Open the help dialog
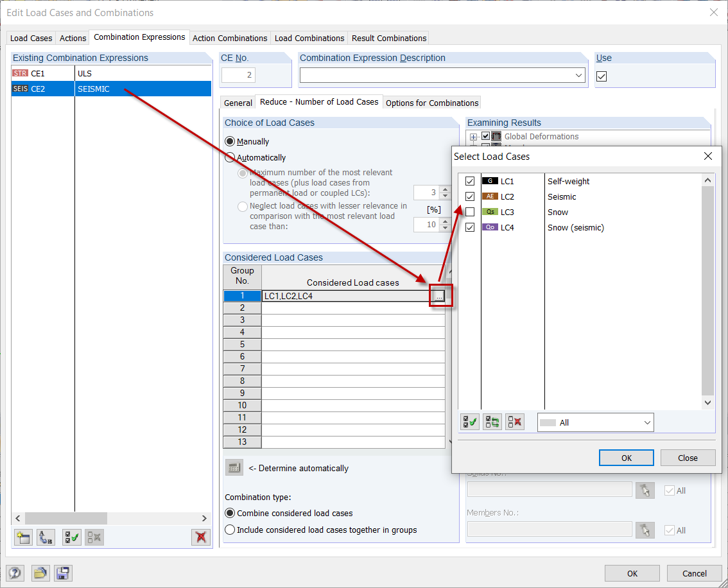The height and width of the screenshot is (588, 728). click(14, 573)
